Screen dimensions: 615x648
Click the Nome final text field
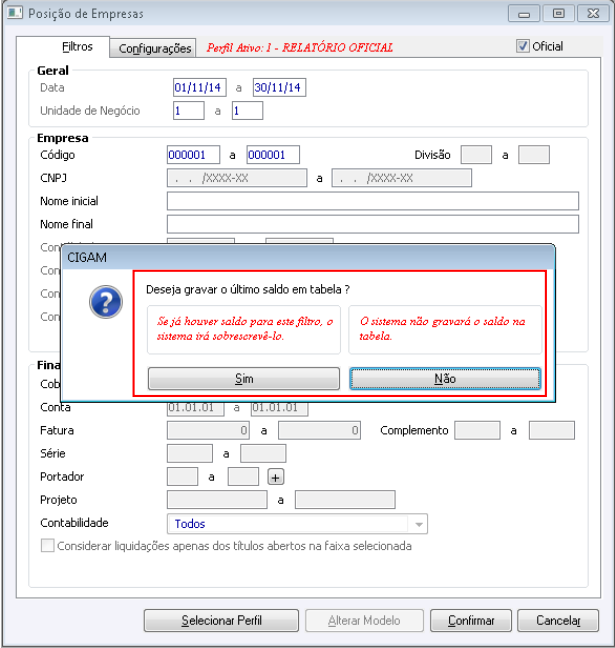click(x=373, y=224)
